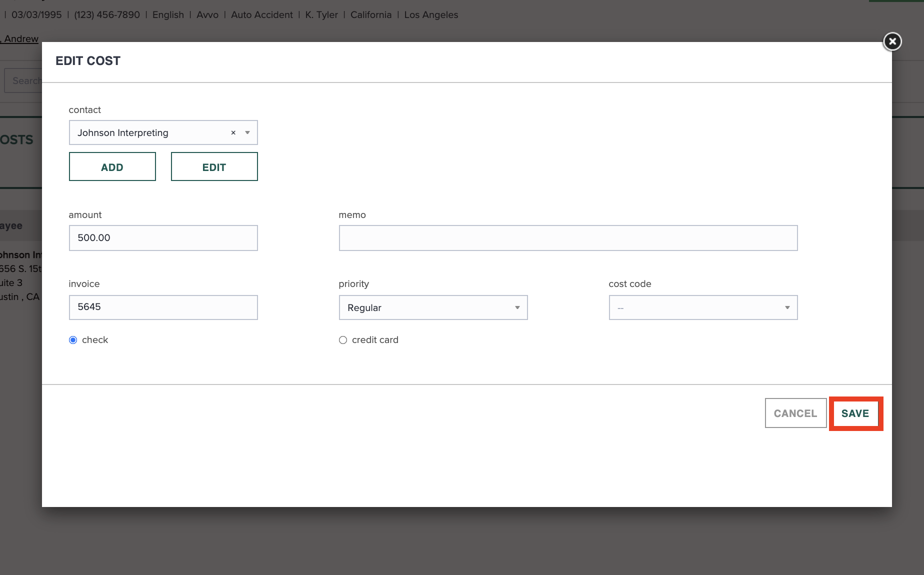The image size is (924, 575).
Task: Select the Regular priority option
Action: [433, 307]
